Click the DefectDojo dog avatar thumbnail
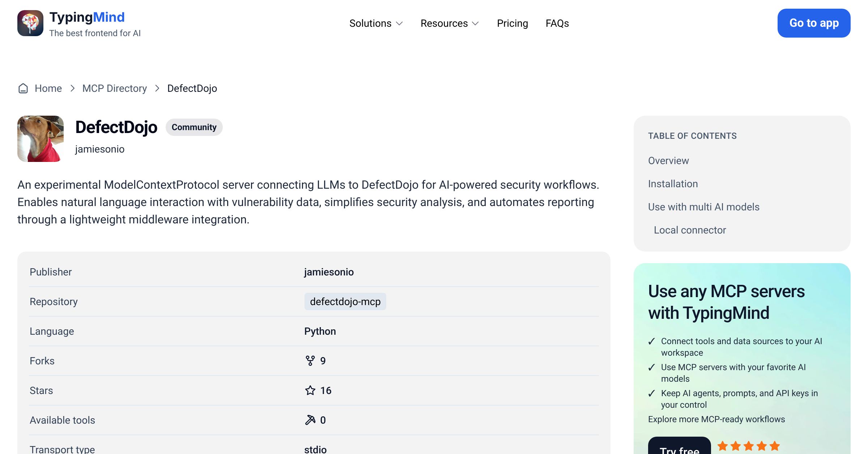Image resolution: width=868 pixels, height=454 pixels. (41, 139)
